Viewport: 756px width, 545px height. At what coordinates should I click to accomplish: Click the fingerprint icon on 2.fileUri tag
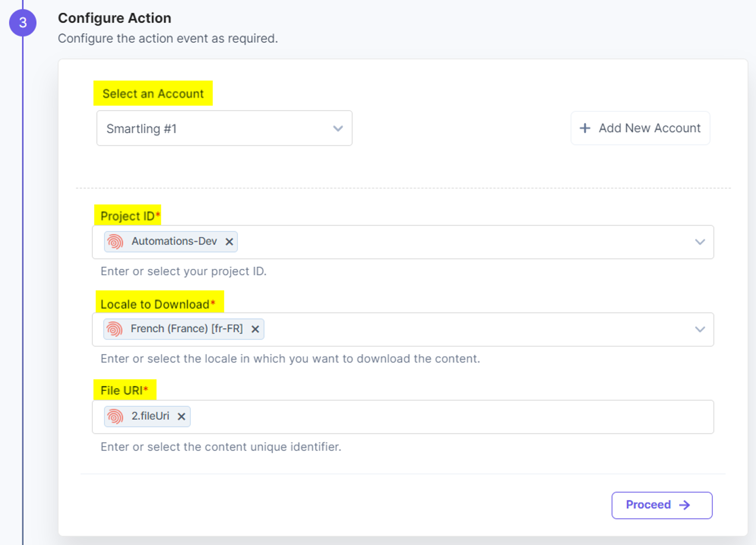pos(115,416)
